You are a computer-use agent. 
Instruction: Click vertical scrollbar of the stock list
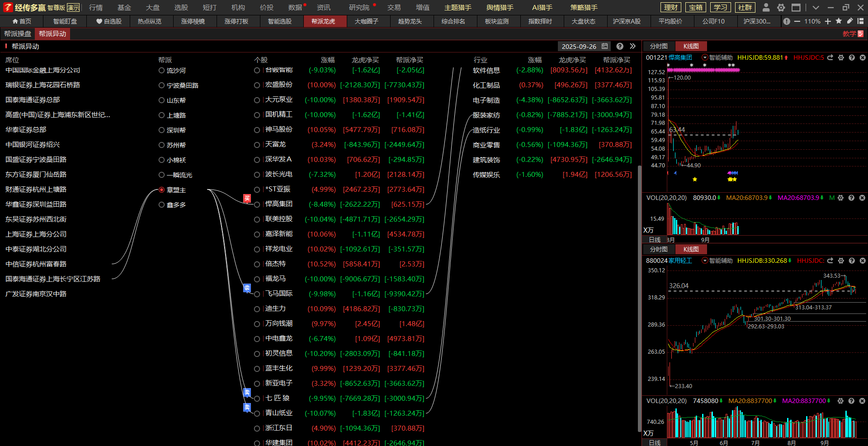coord(639,299)
